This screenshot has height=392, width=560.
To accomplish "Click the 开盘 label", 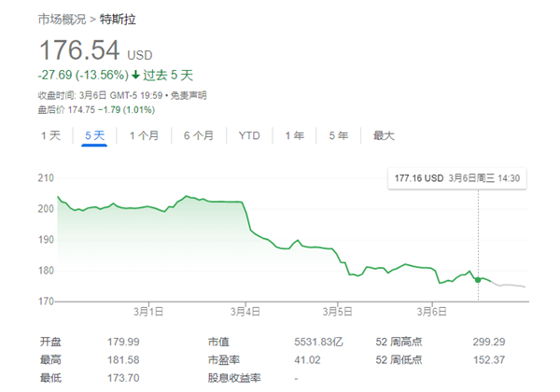I will (x=50, y=342).
